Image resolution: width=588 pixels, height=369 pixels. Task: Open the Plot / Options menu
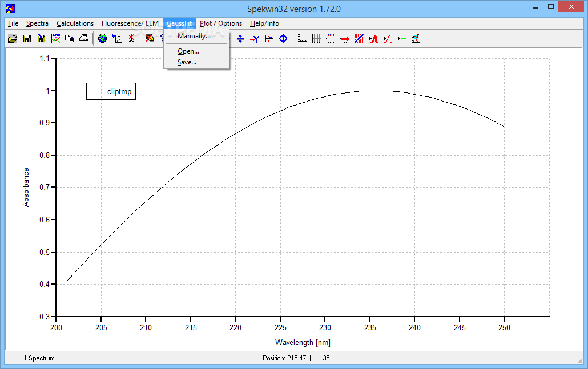pyautogui.click(x=221, y=23)
